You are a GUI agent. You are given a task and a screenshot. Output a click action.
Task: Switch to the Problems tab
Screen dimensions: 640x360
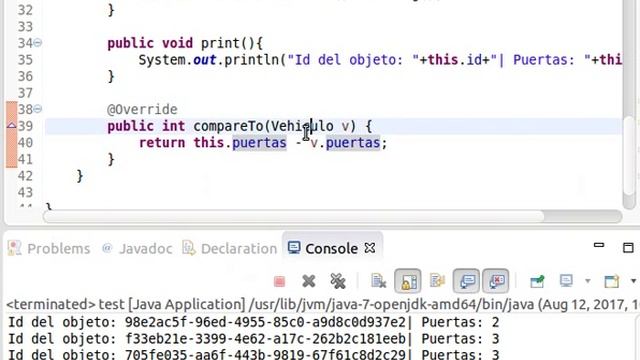point(49,248)
